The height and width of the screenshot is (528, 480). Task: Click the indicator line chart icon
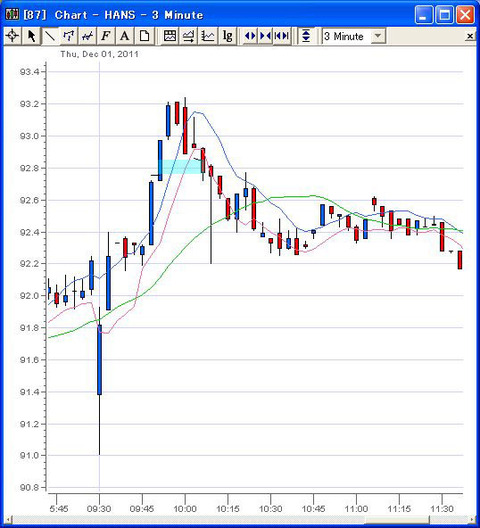pyautogui.click(x=208, y=36)
